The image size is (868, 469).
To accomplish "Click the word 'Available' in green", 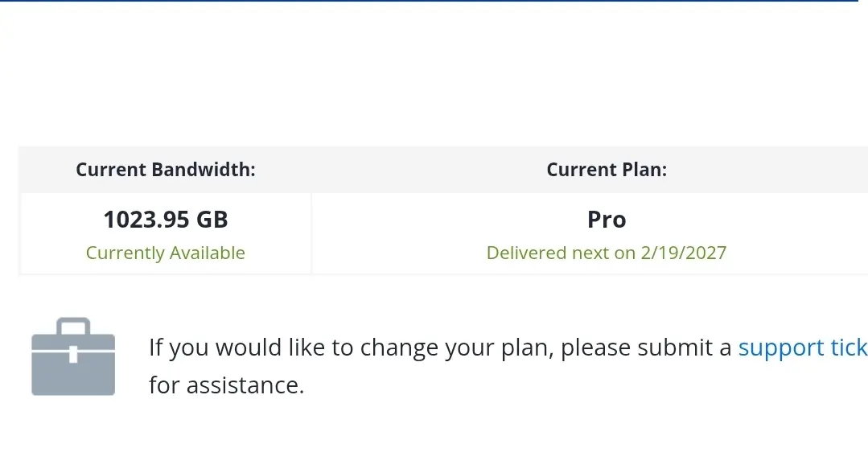I will (208, 253).
